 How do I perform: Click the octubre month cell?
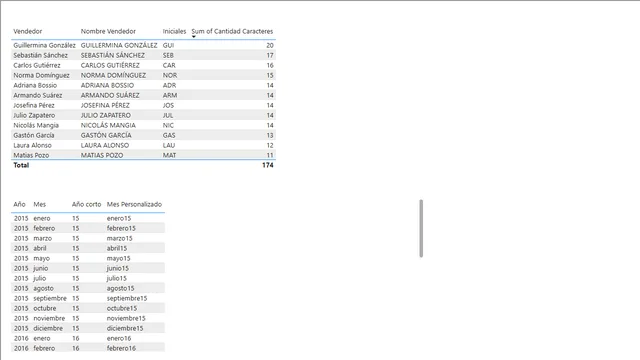tap(44, 308)
